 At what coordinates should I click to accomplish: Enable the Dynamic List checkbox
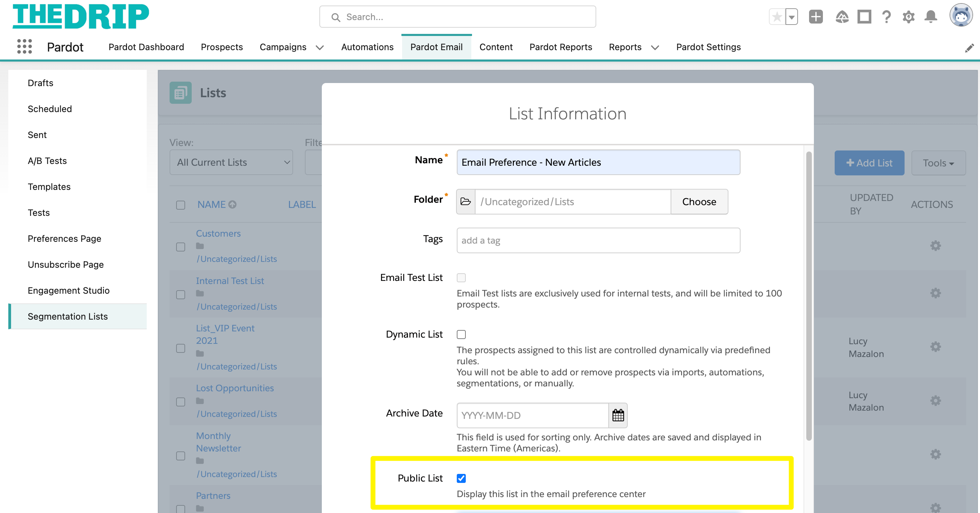(461, 334)
